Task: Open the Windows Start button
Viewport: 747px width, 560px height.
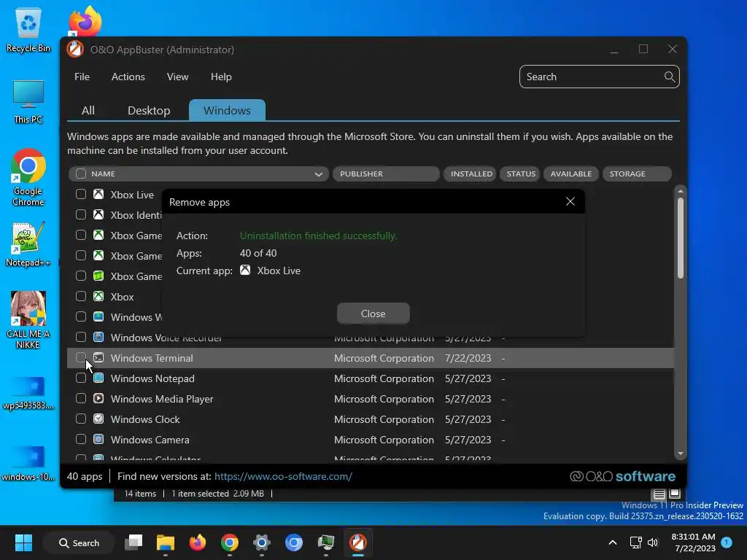Action: click(x=23, y=542)
